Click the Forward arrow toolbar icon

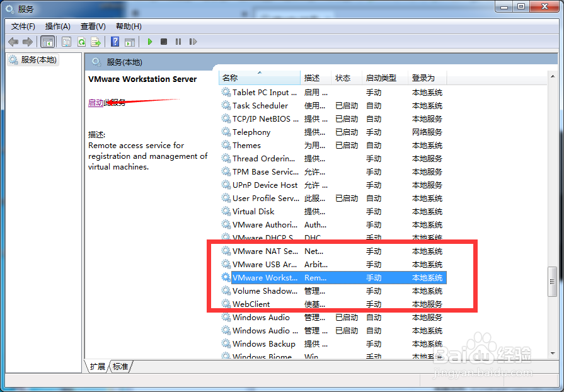tap(28, 42)
